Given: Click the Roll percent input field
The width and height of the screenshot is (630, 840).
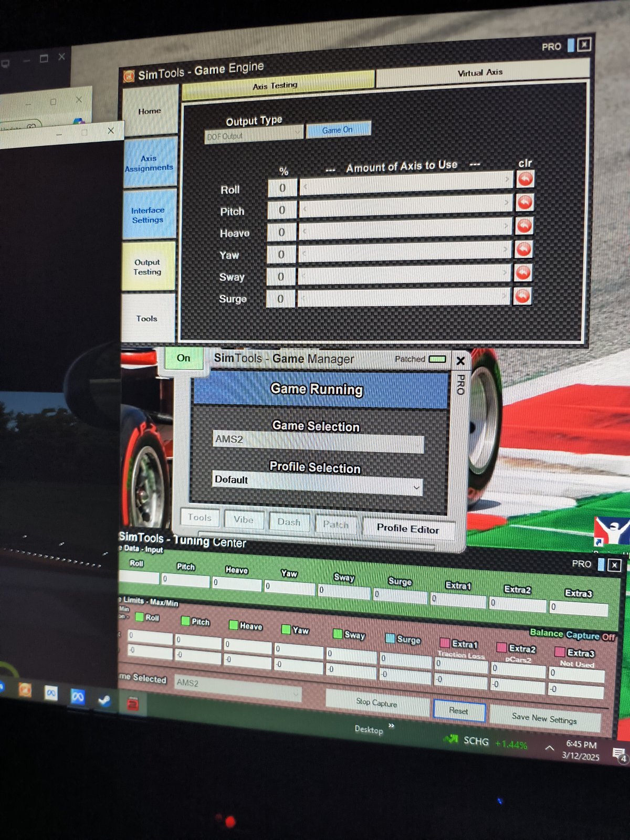Looking at the screenshot, I should (282, 188).
